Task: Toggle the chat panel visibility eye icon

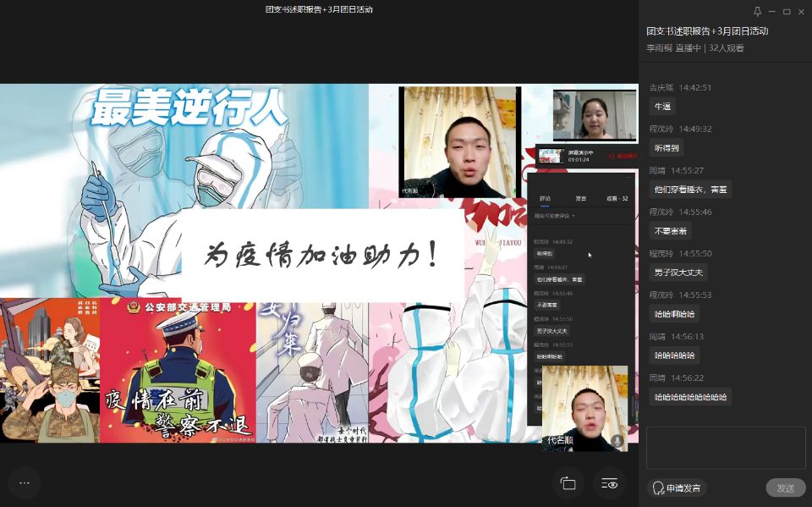Action: click(x=610, y=483)
